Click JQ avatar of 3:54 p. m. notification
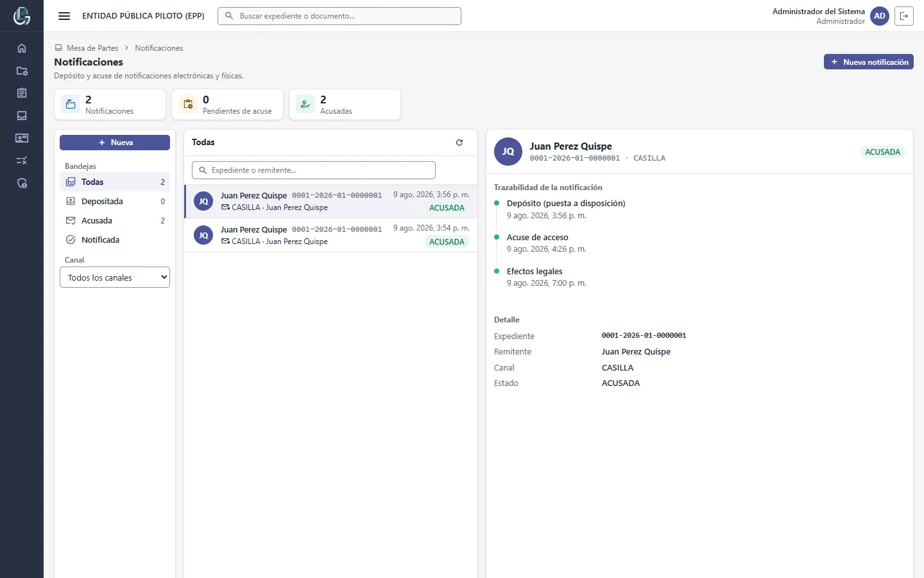The image size is (924, 578). point(203,235)
